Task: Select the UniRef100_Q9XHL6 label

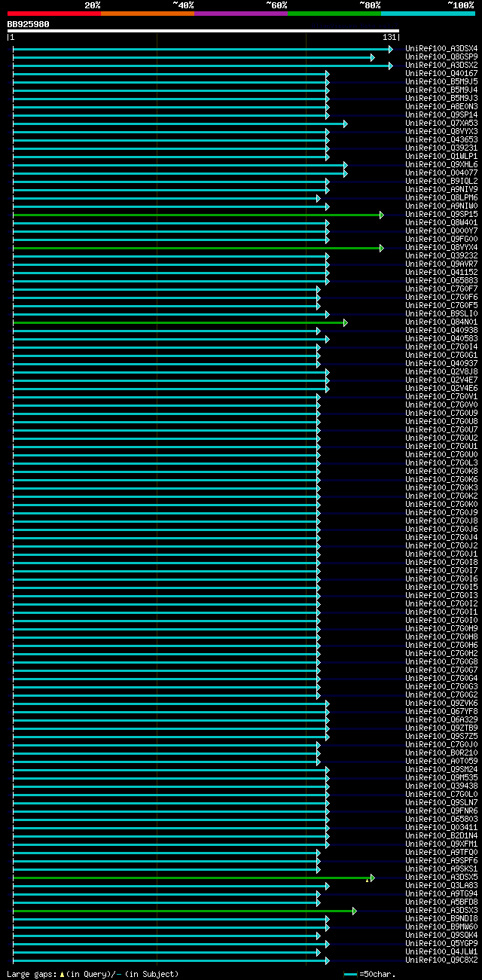Action: (441, 165)
